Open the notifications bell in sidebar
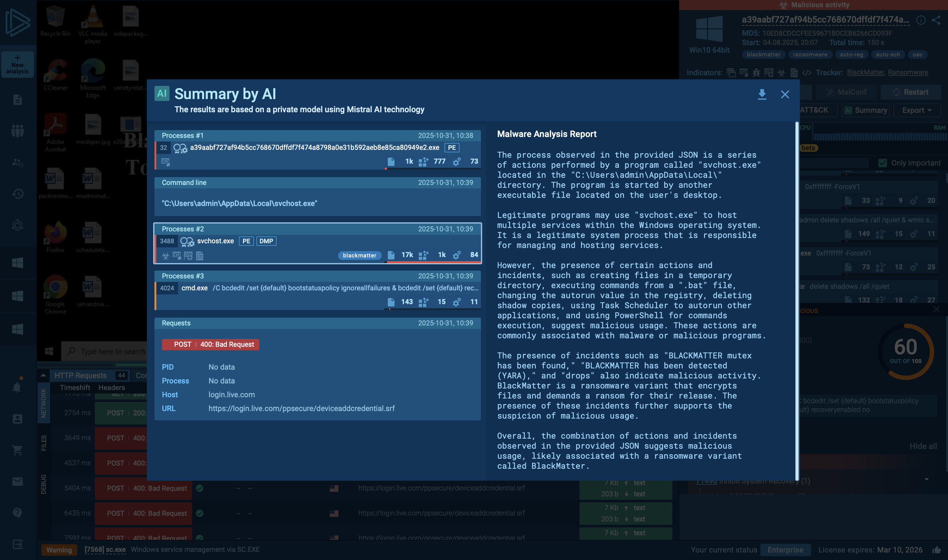The height and width of the screenshot is (560, 948). point(17,387)
